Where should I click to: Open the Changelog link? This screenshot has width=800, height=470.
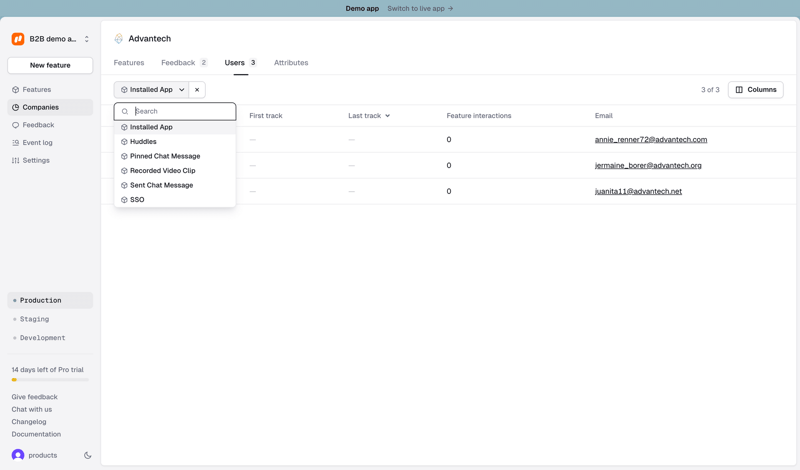29,422
